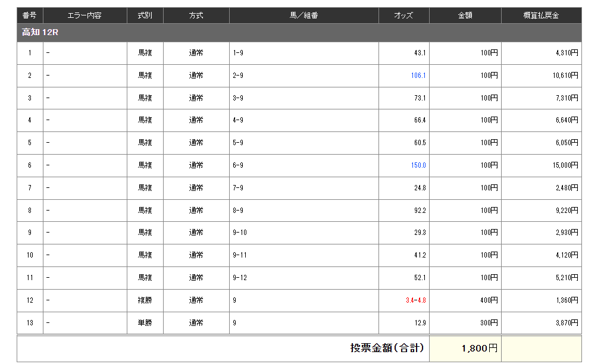Viewport: 607px width, 364px height.
Task: Select the 5-9 combination cell
Action: pos(304,143)
